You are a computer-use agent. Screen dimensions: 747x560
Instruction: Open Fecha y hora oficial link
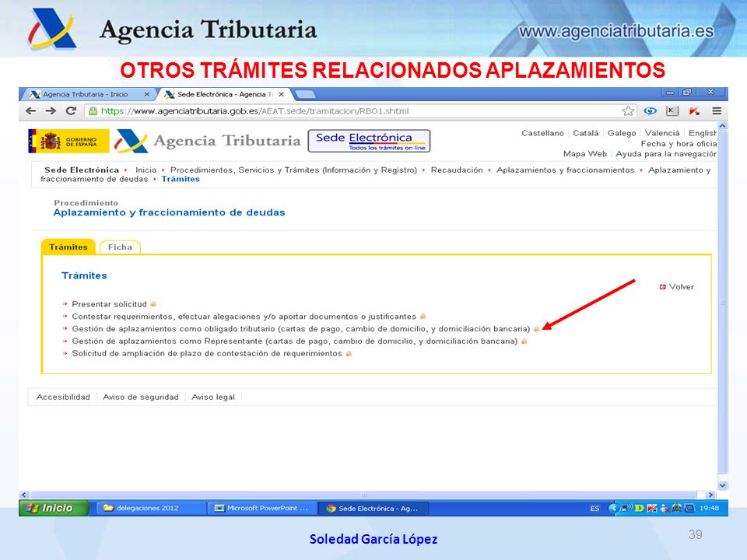(x=679, y=143)
